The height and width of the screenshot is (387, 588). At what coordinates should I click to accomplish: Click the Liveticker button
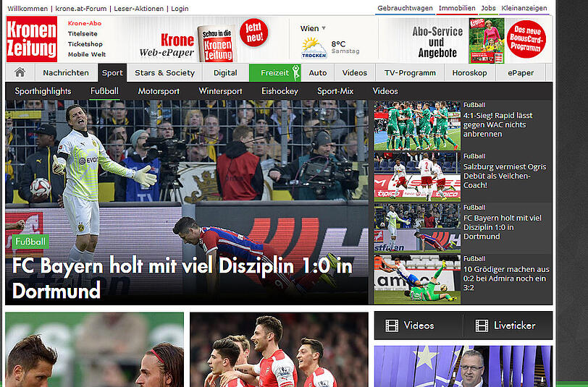click(x=508, y=326)
